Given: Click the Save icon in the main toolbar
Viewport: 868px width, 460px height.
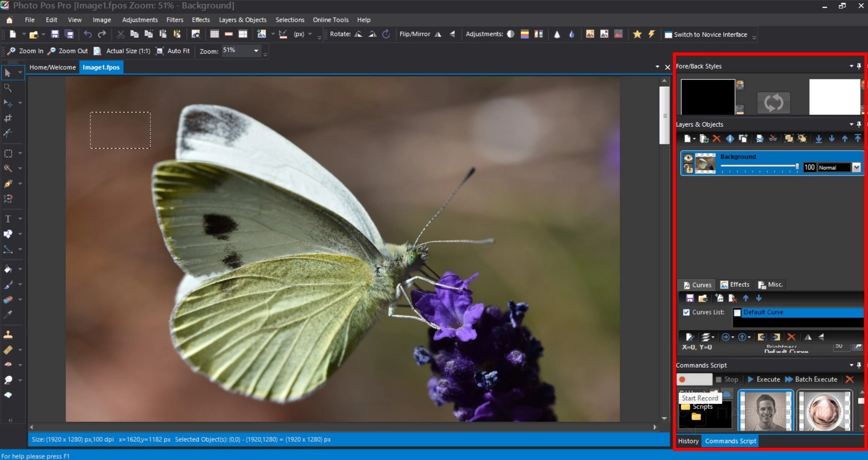Looking at the screenshot, I should click(55, 34).
